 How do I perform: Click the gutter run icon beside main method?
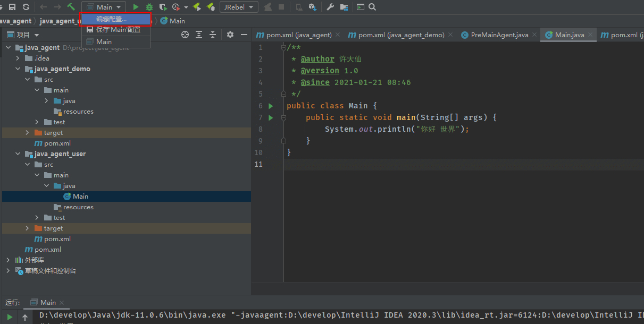(x=271, y=117)
